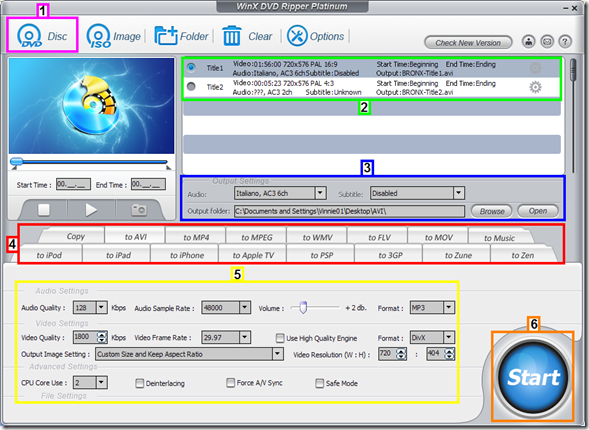Viewport: 589px width, 430px height.
Task: Click the DVD preview thumbnail
Action: [x=92, y=106]
